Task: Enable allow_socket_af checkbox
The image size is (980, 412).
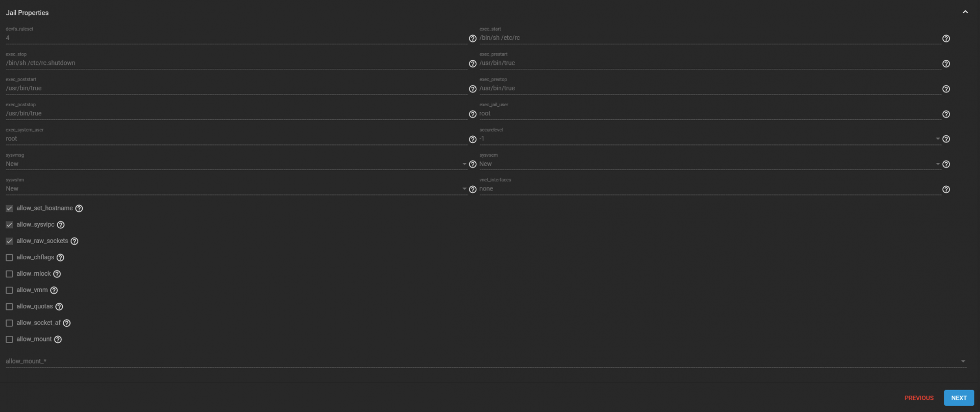Action: [9, 323]
